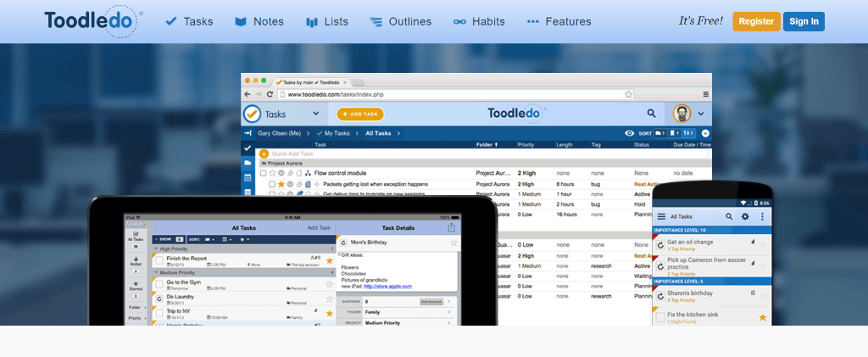The image size is (868, 357).
Task: Toggle the eye visibility icon next to SORT
Action: (x=630, y=133)
